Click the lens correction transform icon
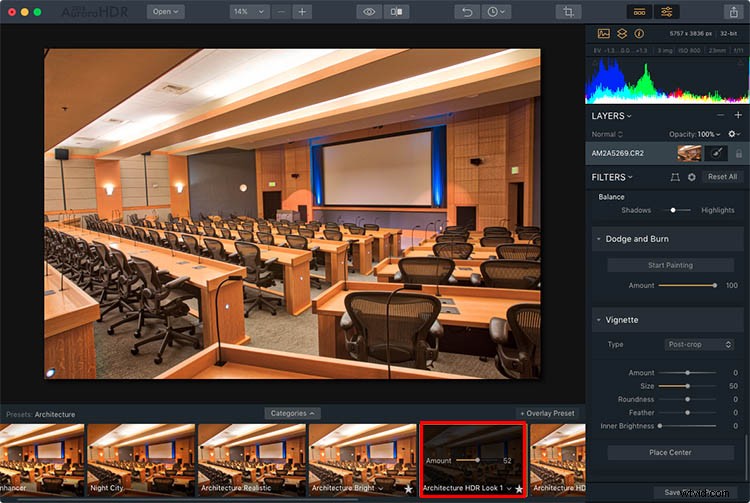 675,177
